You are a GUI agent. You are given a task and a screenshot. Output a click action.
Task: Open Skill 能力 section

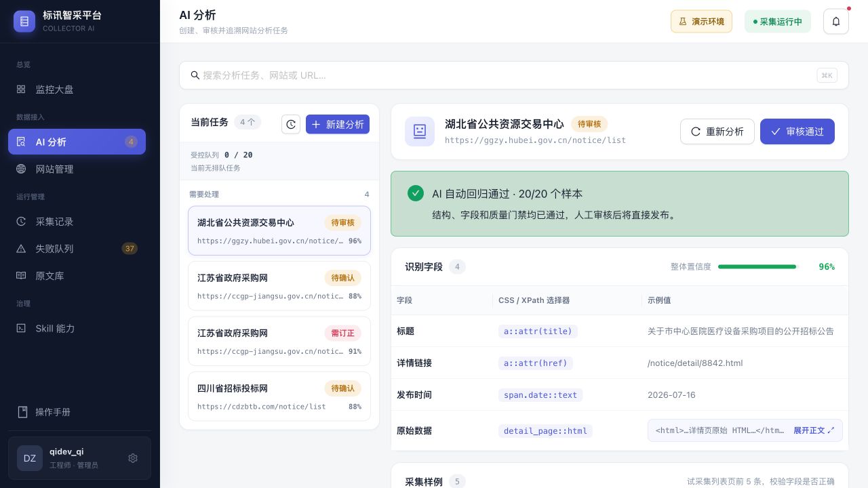[77, 328]
